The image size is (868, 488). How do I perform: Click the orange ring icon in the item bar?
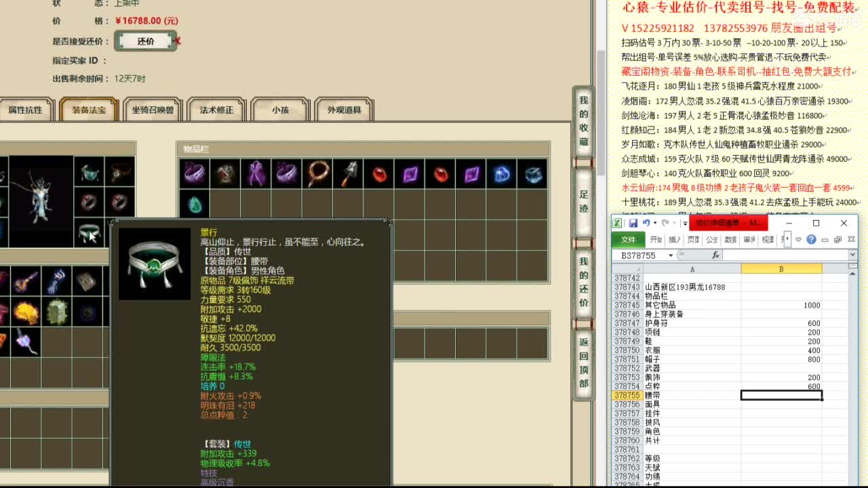click(x=317, y=174)
